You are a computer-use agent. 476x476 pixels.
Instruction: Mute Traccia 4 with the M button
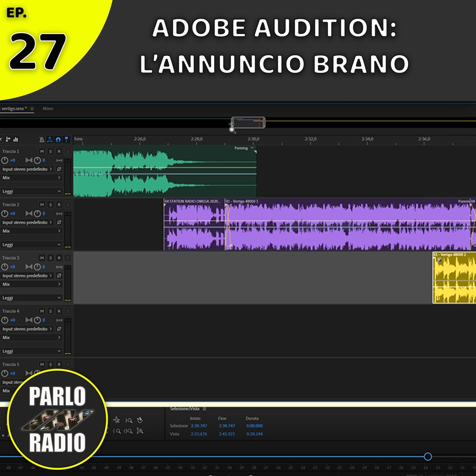point(42,311)
